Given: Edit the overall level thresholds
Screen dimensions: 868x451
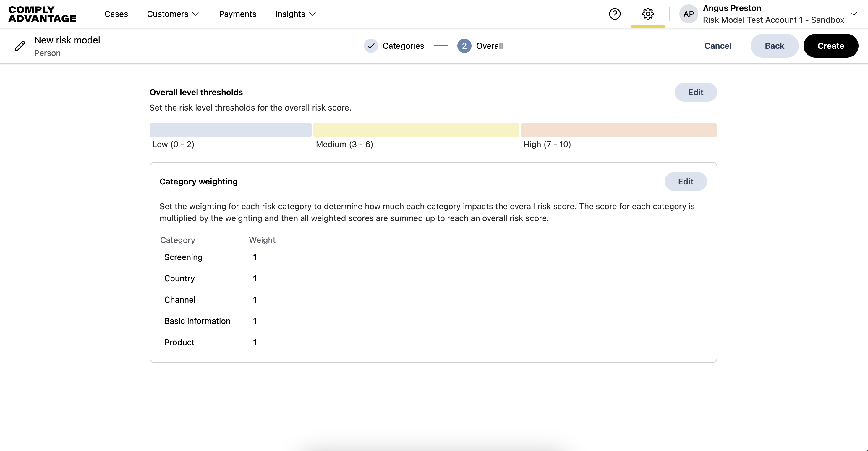Looking at the screenshot, I should coord(695,92).
